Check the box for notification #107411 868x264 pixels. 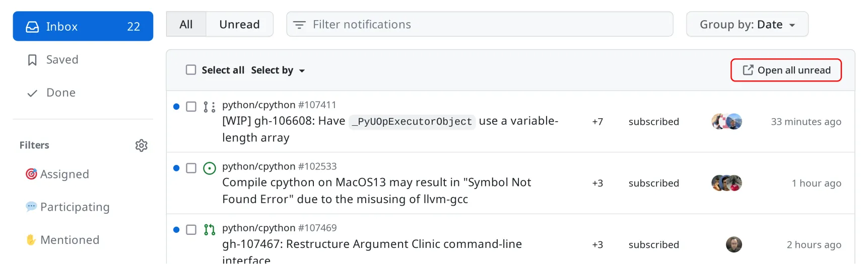tap(191, 107)
